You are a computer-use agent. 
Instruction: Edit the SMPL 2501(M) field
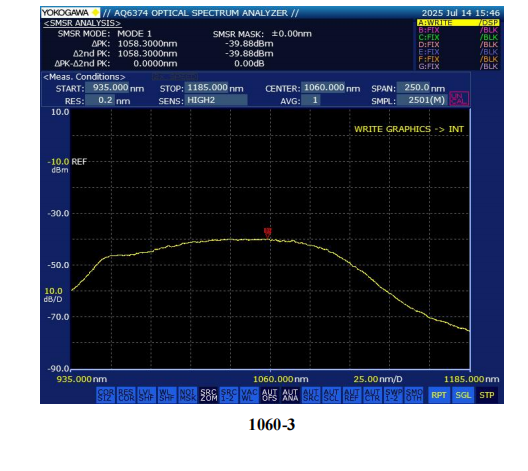[x=422, y=100]
